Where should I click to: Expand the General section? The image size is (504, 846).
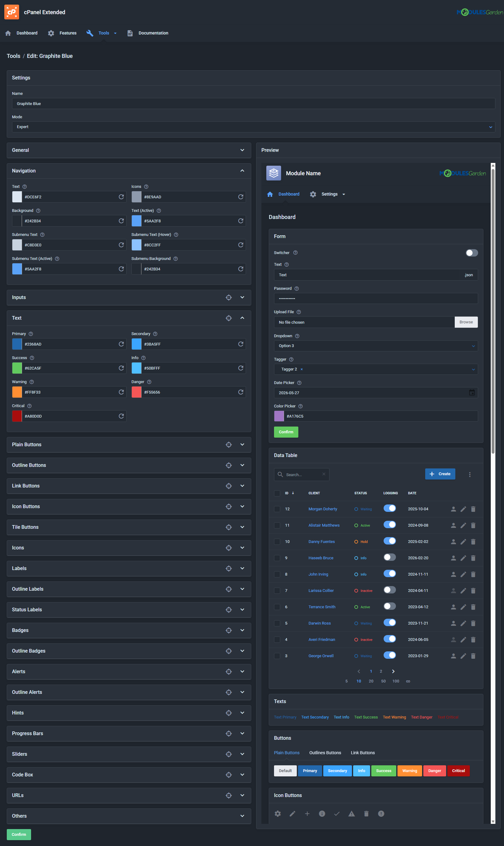point(242,150)
